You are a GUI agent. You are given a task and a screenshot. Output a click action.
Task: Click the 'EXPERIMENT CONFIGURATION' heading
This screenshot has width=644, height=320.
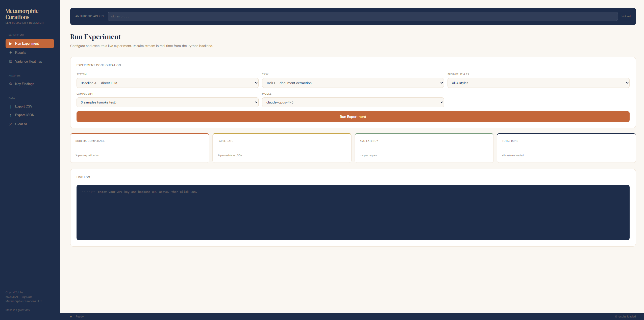click(x=99, y=65)
